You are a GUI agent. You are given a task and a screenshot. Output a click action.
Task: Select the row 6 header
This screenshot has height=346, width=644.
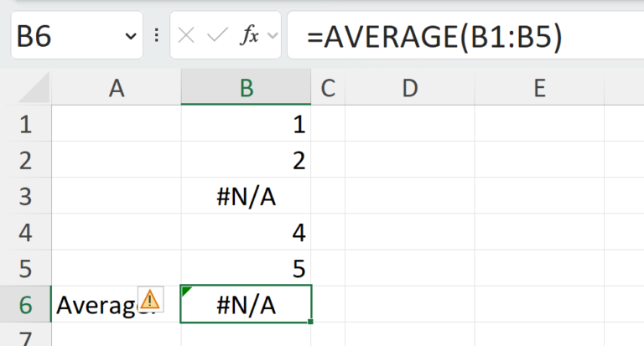point(25,305)
